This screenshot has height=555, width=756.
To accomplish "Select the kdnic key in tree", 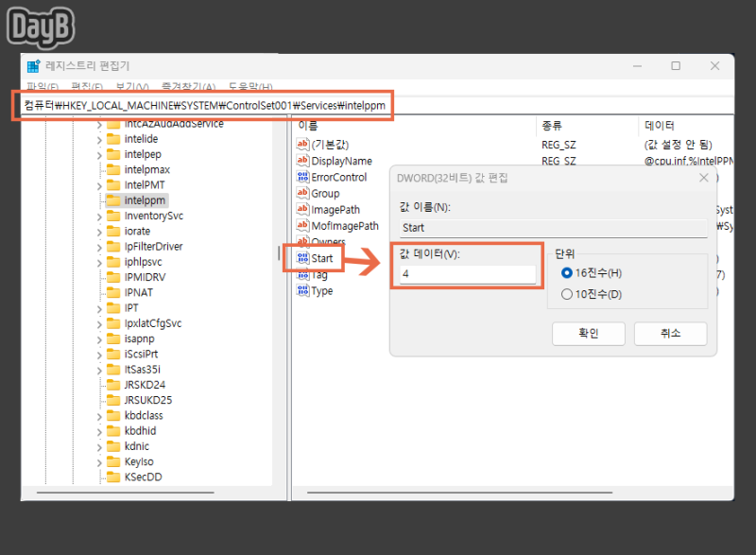I will pos(137,446).
